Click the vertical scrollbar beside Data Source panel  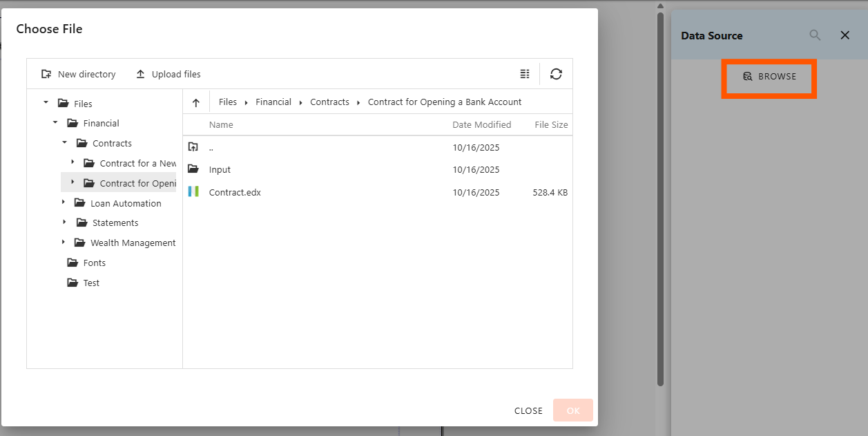[660, 199]
